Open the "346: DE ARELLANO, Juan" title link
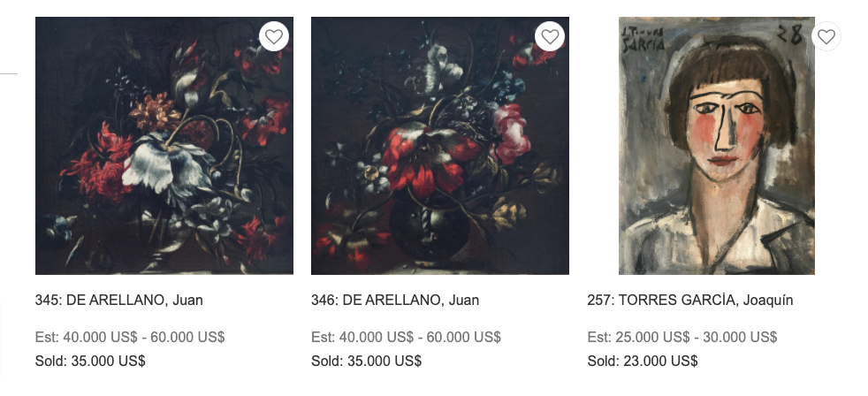This screenshot has height=396, width=868. (395, 301)
